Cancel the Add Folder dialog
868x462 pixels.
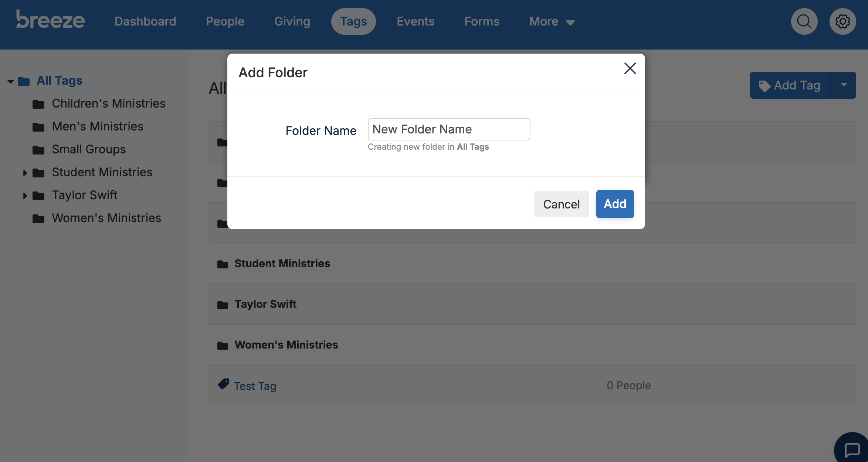pyautogui.click(x=561, y=204)
